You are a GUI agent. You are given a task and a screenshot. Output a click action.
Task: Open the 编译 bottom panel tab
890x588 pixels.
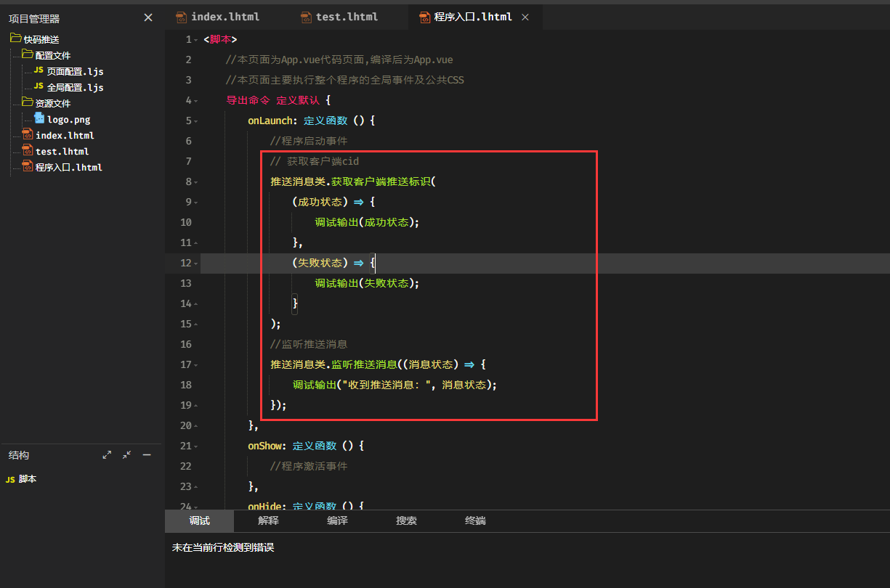point(337,521)
